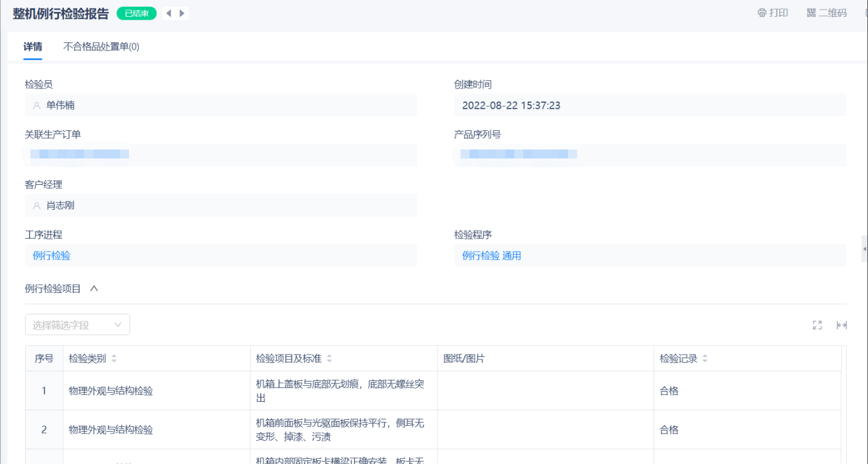Viewport: 868px width, 464px height.
Task: Click the column width fit icon
Action: click(x=842, y=325)
